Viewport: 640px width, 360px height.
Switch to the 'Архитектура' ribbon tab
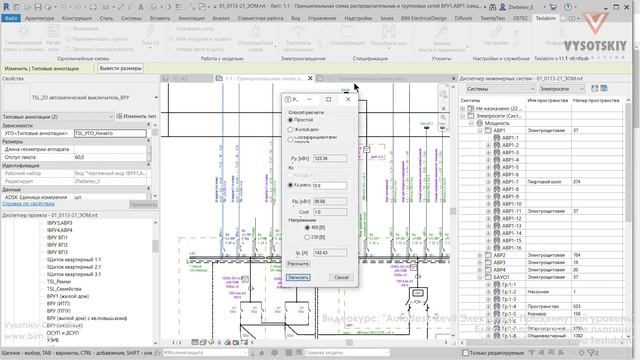coord(40,18)
